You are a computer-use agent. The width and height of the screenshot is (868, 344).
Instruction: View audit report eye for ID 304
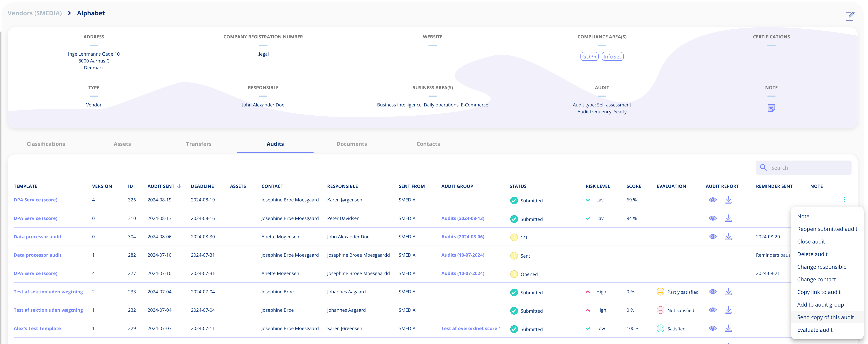pyautogui.click(x=713, y=237)
